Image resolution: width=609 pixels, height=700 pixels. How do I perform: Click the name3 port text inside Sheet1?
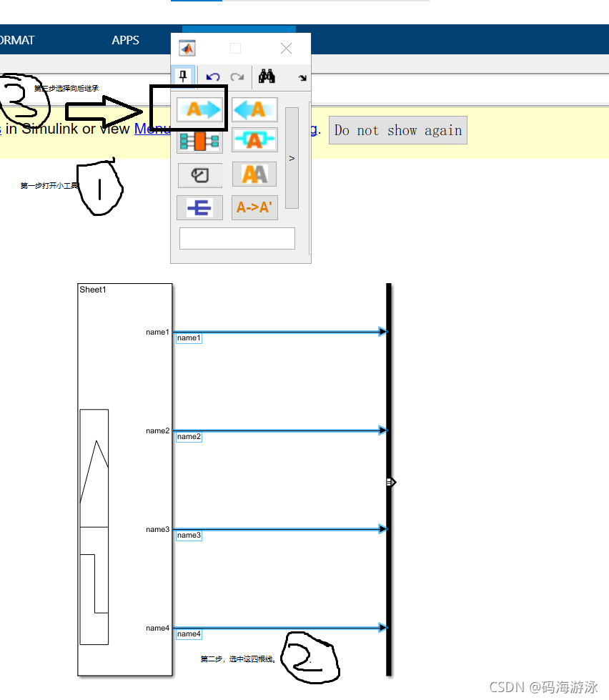pyautogui.click(x=157, y=529)
